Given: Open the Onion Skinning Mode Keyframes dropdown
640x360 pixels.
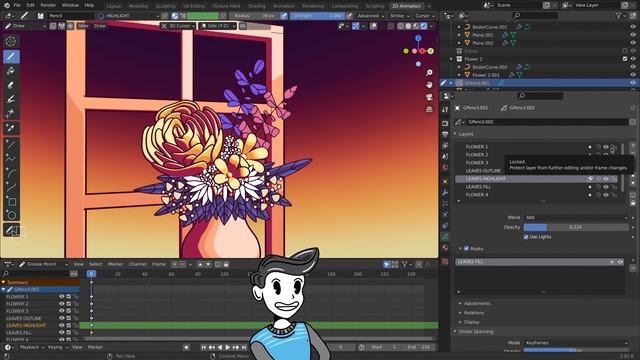Looking at the screenshot, I should click(x=576, y=343).
